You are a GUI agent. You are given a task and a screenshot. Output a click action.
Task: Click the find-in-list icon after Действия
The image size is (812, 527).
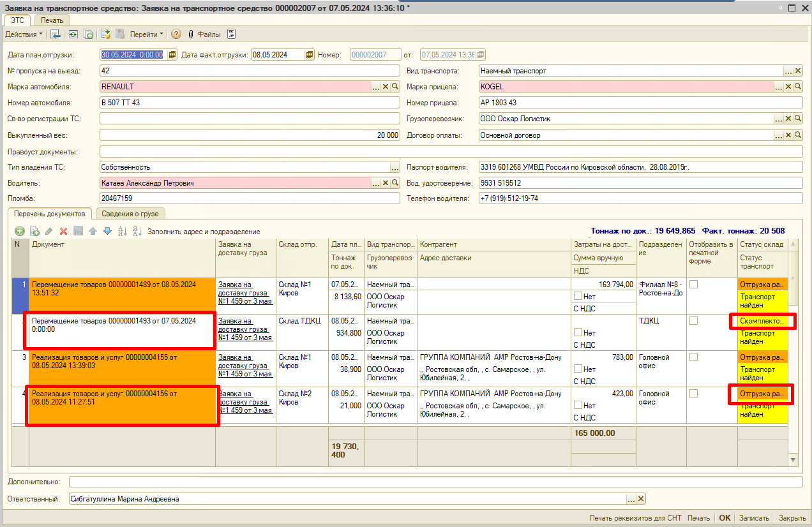(x=56, y=34)
